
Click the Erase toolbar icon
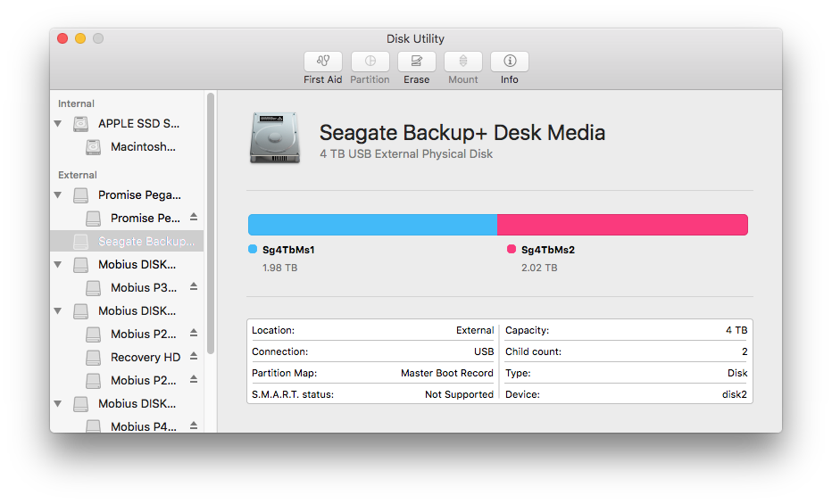point(417,62)
